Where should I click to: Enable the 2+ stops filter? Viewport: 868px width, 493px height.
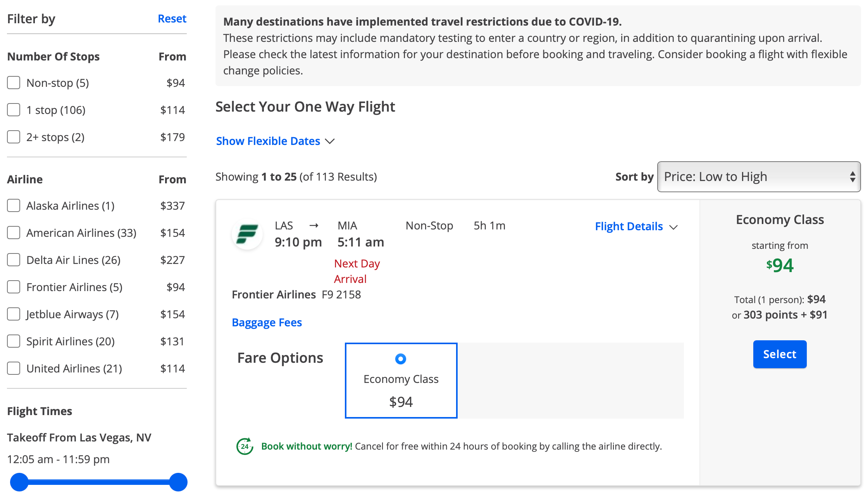[x=13, y=136]
